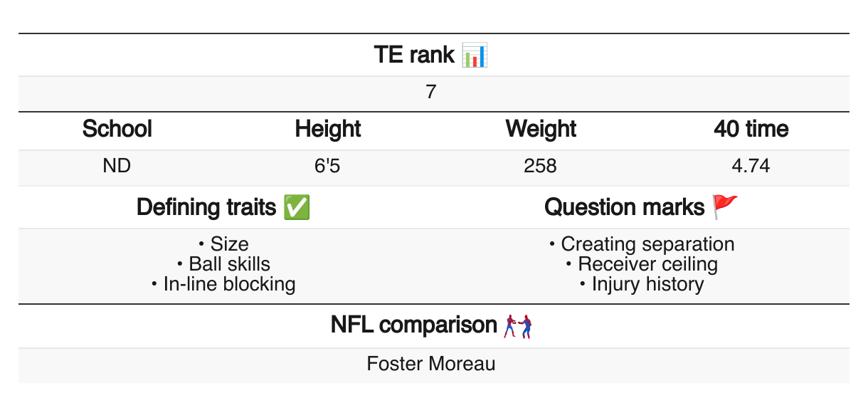Click the Spider-Man pointing icon by NFL comparison

[519, 325]
